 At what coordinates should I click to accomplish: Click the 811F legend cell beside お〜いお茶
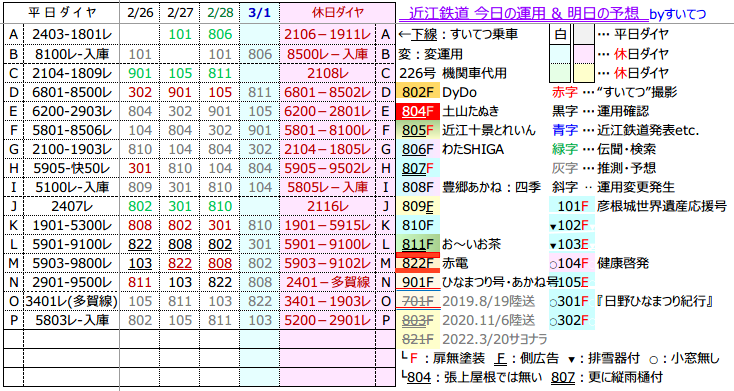[418, 244]
